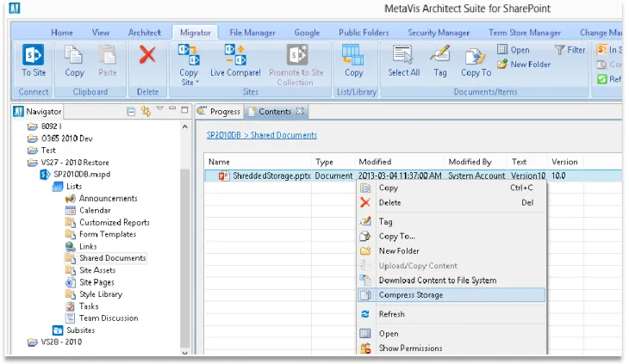Click the Navigator scrollbar up arrow
629x364 pixels.
(185, 126)
